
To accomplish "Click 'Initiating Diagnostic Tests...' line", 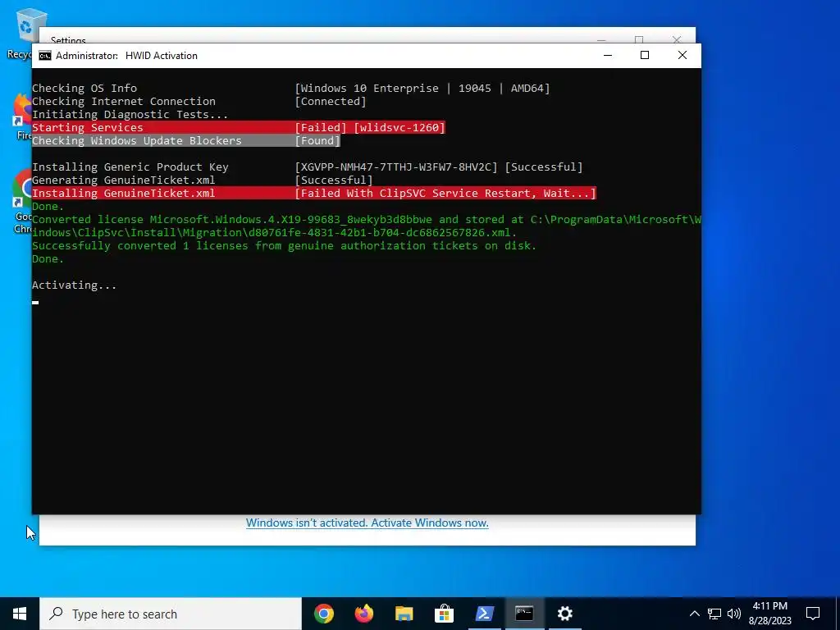I will (130, 115).
